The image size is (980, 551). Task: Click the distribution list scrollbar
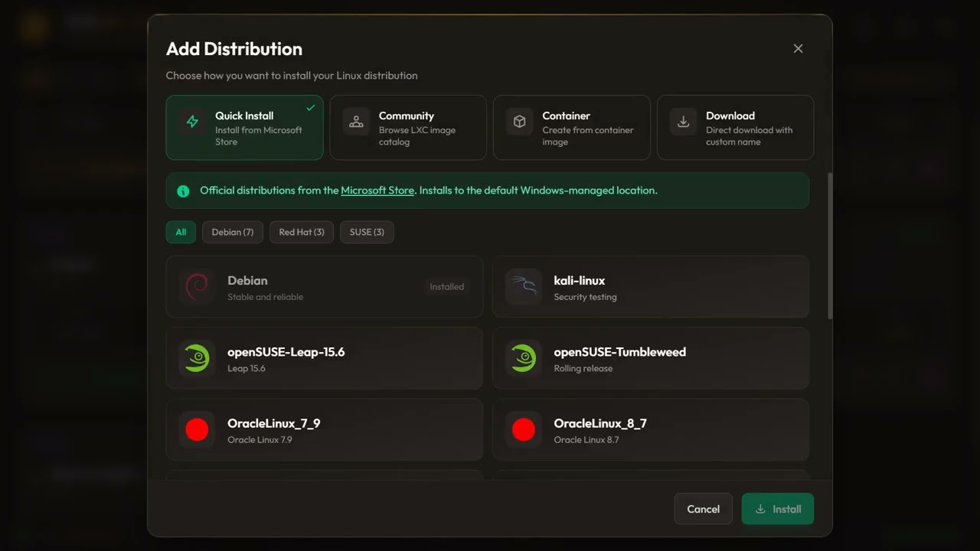[830, 245]
